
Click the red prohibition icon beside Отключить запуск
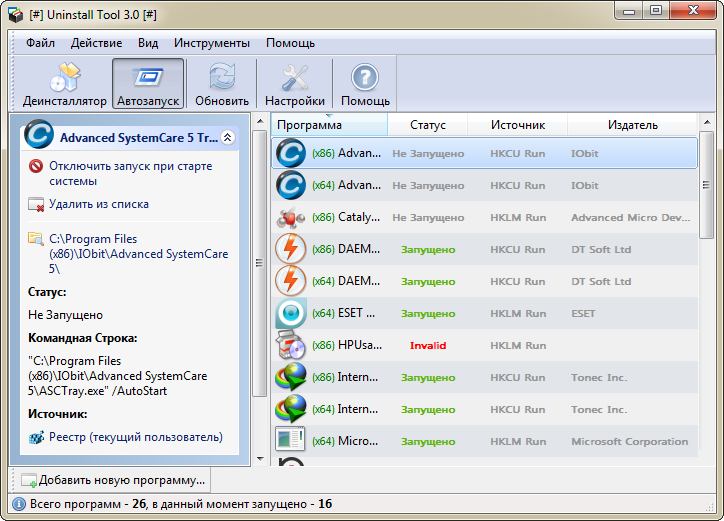click(x=36, y=166)
